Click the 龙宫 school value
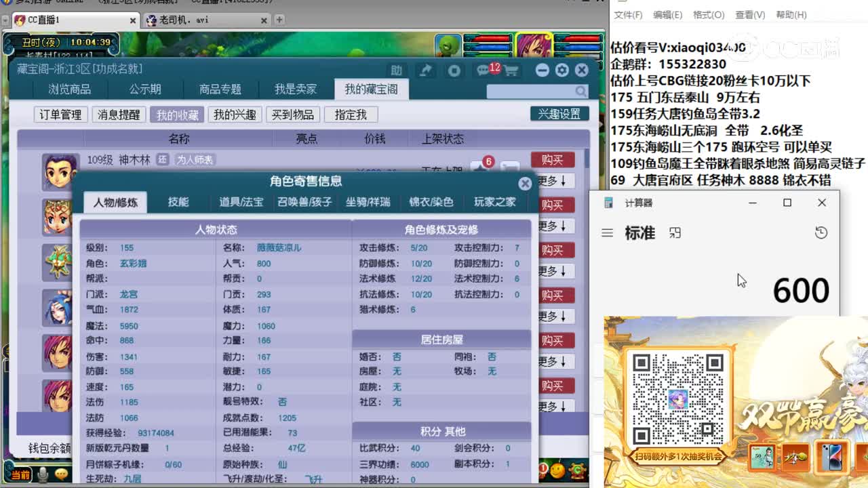 [x=128, y=294]
